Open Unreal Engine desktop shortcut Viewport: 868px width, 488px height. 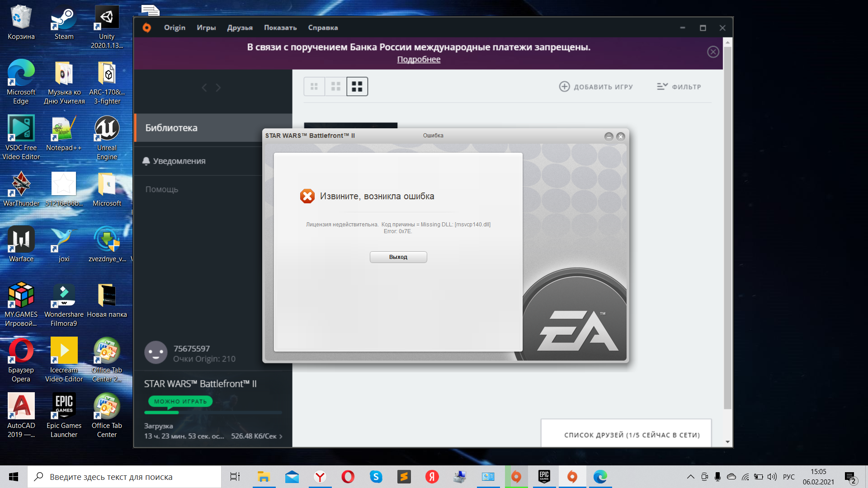[x=107, y=138]
